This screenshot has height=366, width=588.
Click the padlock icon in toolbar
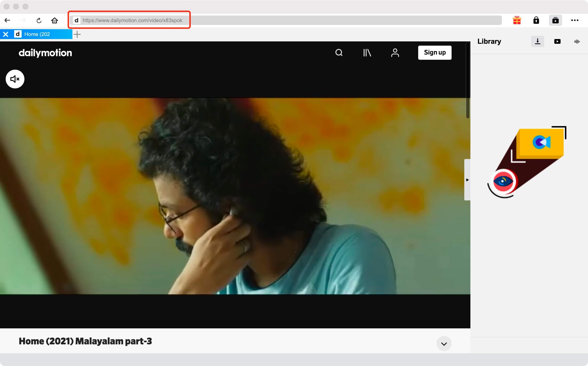pos(536,20)
